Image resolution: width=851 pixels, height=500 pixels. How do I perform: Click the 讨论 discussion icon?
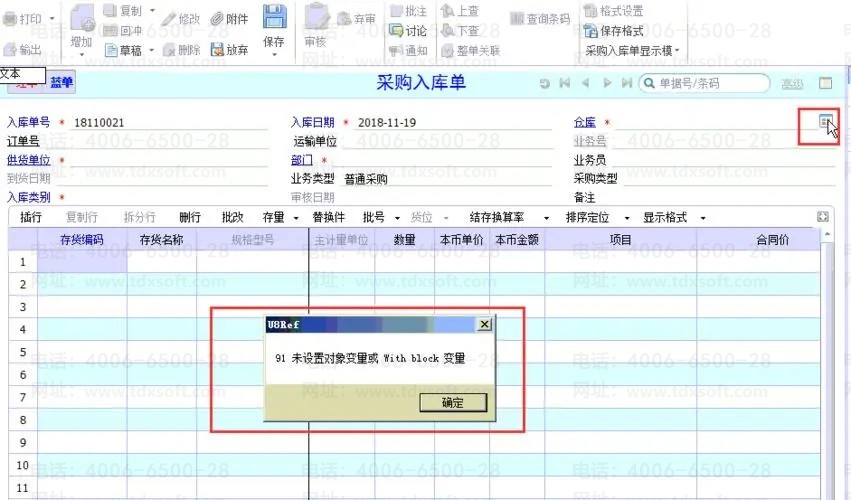pyautogui.click(x=396, y=30)
